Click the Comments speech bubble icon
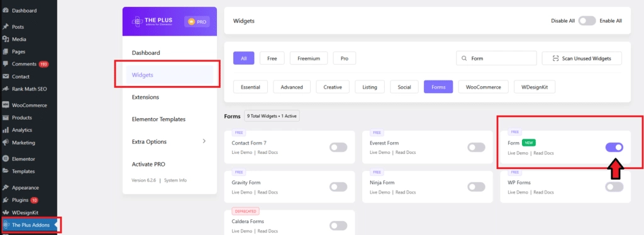Viewport: 644px width, 235px height. click(x=6, y=64)
